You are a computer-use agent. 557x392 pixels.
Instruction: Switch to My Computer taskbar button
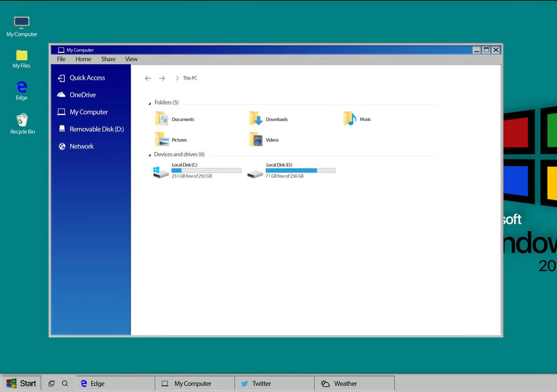point(195,384)
